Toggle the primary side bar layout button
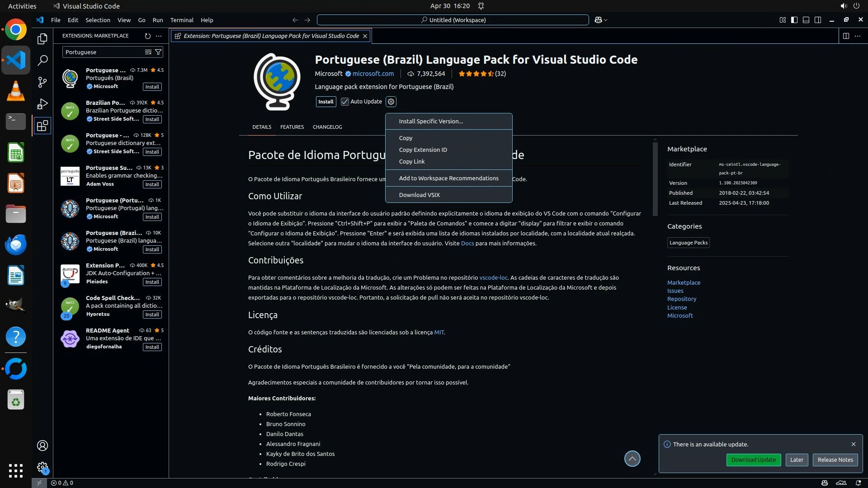 [794, 20]
